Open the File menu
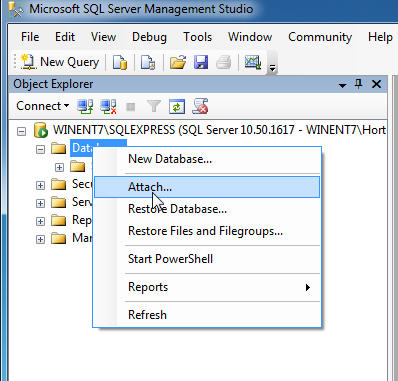The image size is (398, 381). pyautogui.click(x=30, y=37)
